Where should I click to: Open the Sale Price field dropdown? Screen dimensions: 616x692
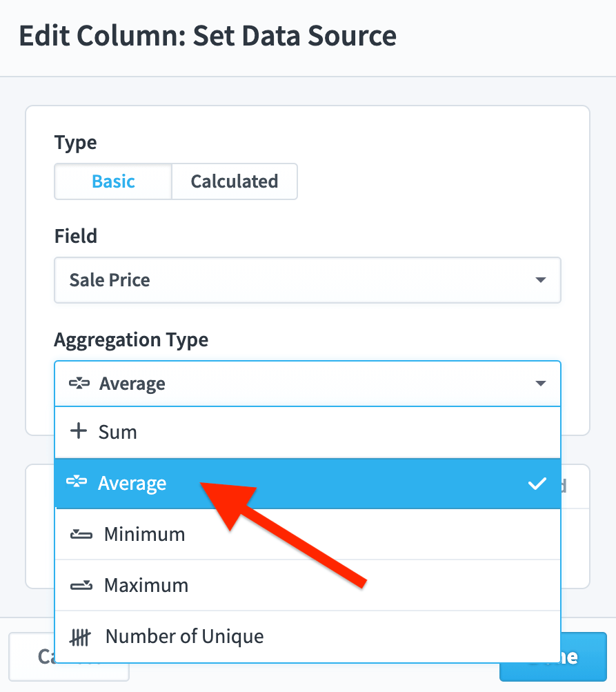point(308,280)
